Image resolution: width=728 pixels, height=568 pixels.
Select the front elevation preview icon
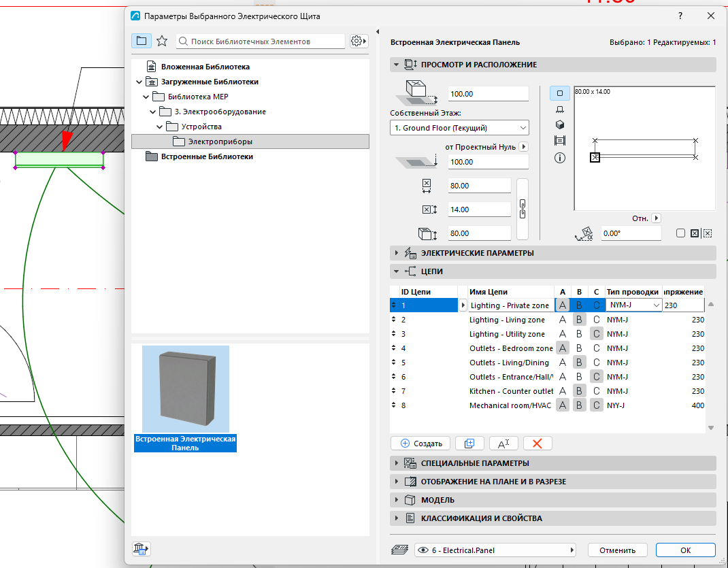[560, 109]
